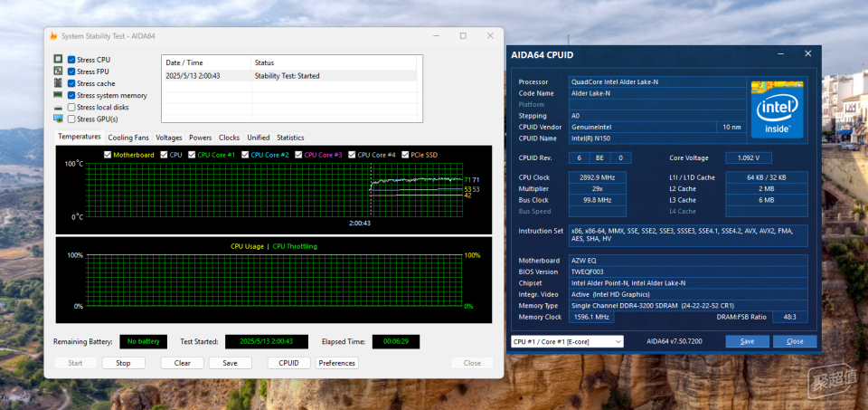Click the Multiplier 29x value
This screenshot has width=868, height=410.
click(598, 189)
